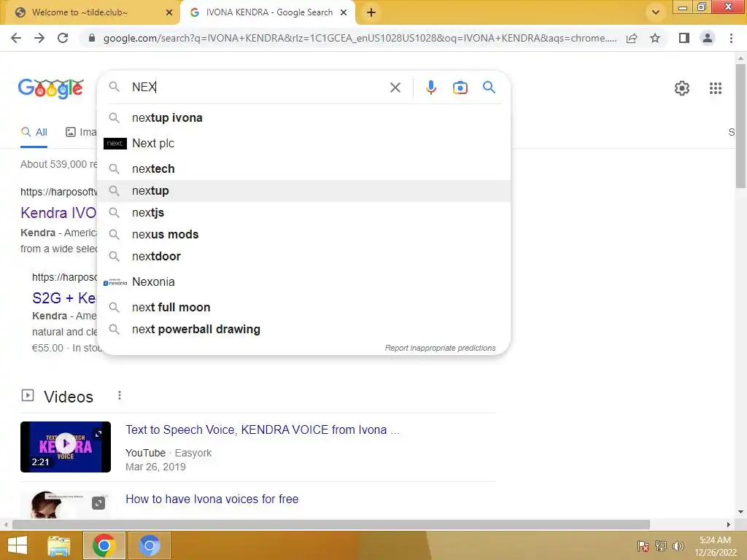
Task: Choose suggestion nextdoor
Action: tap(303, 257)
